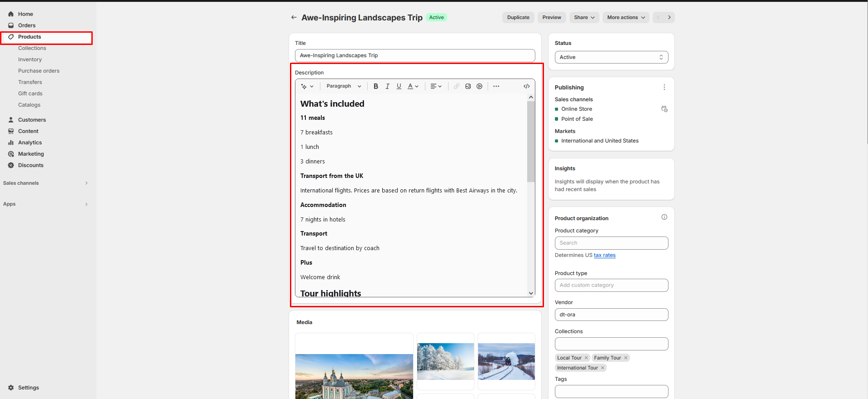Go to the previous product arrow
The width and height of the screenshot is (868, 399).
tap(658, 17)
